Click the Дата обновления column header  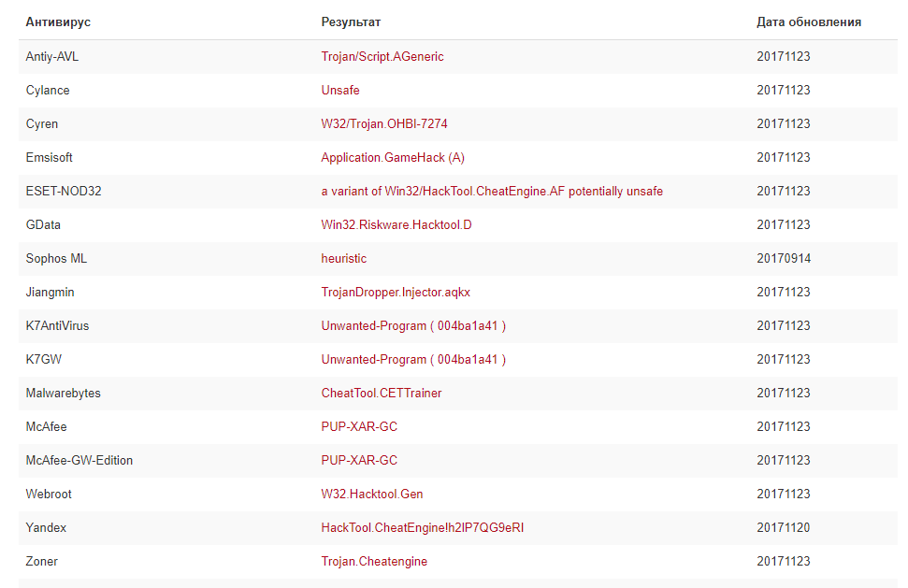pos(809,22)
